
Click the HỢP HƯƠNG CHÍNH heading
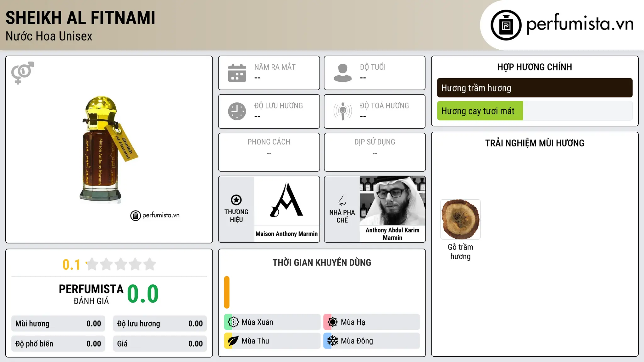point(535,67)
